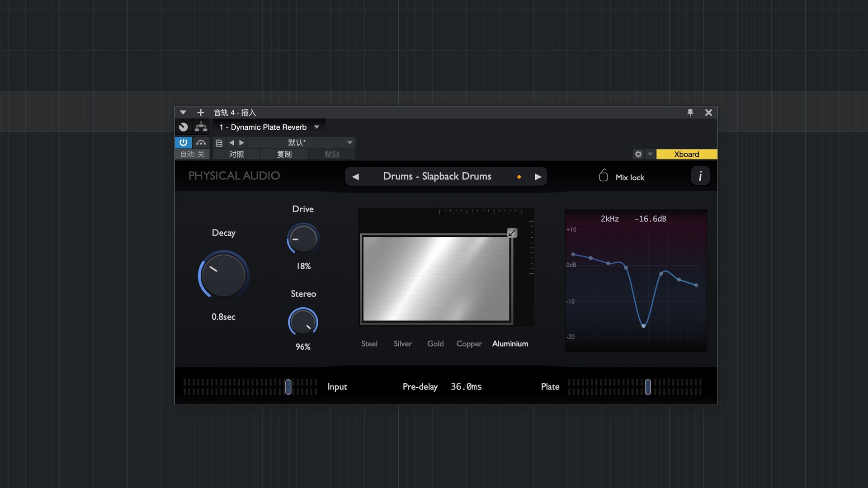Click the 2kHz EQ frequency readout
Image resolution: width=868 pixels, height=488 pixels.
point(609,219)
